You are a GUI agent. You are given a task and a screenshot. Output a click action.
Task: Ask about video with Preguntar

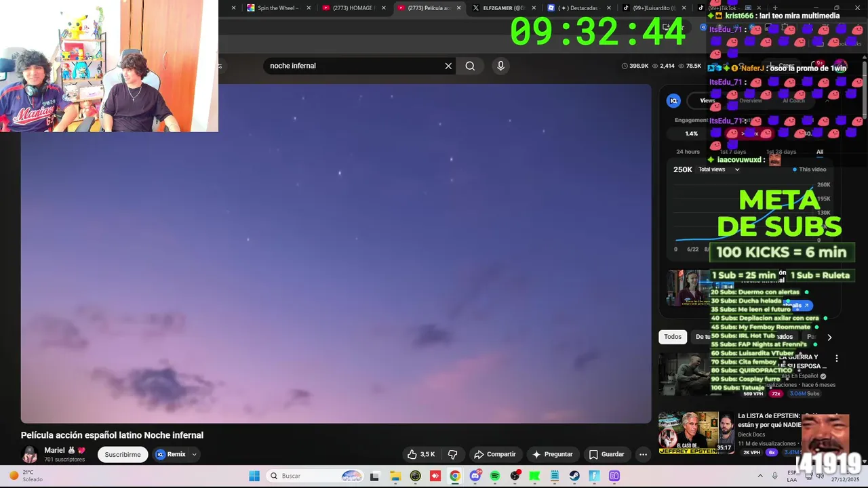click(x=553, y=454)
